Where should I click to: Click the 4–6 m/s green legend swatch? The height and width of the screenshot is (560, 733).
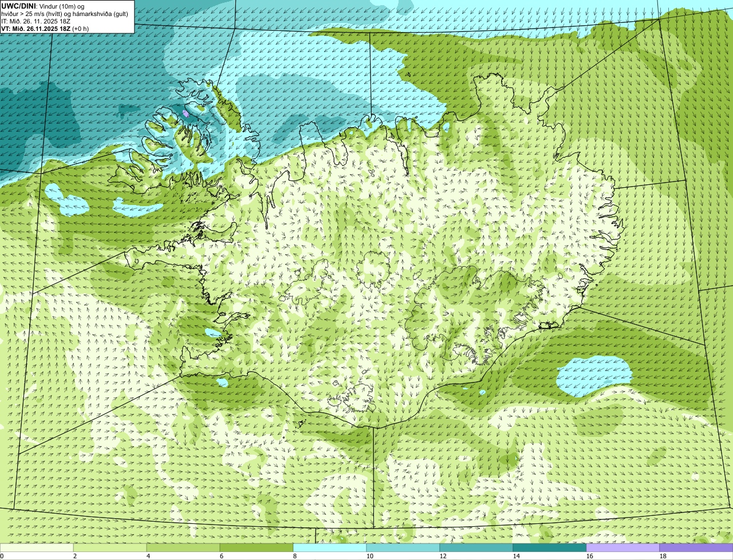tap(183, 547)
